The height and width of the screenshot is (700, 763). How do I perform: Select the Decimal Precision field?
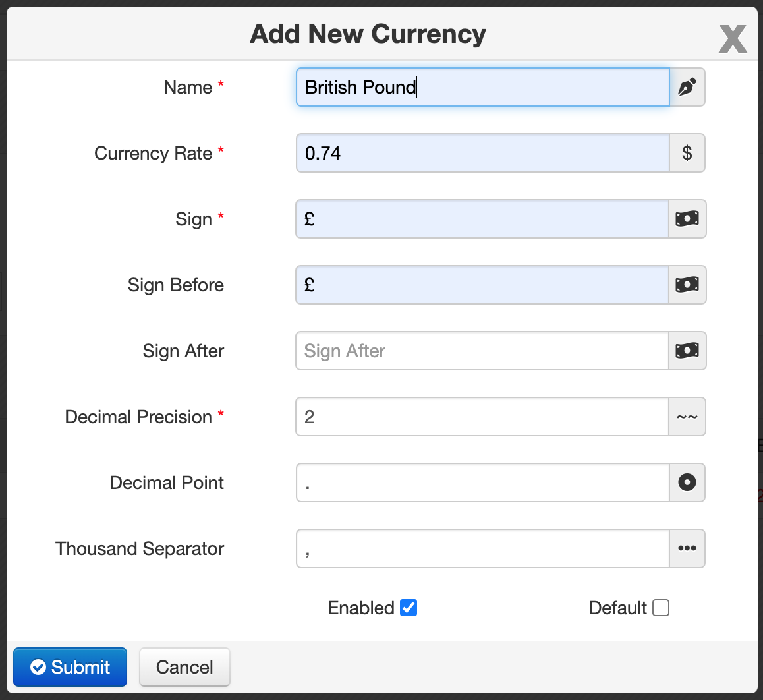(482, 417)
